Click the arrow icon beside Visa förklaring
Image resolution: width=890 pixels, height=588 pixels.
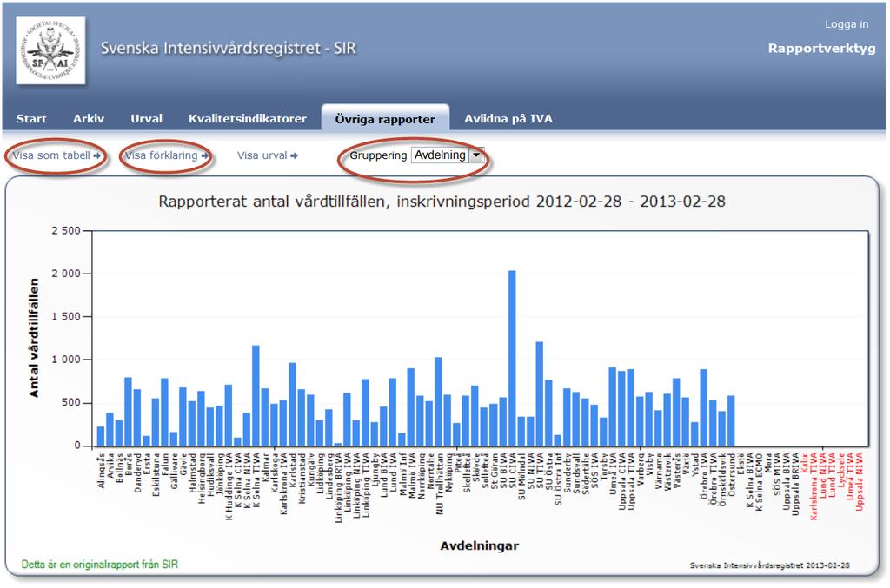[x=205, y=155]
